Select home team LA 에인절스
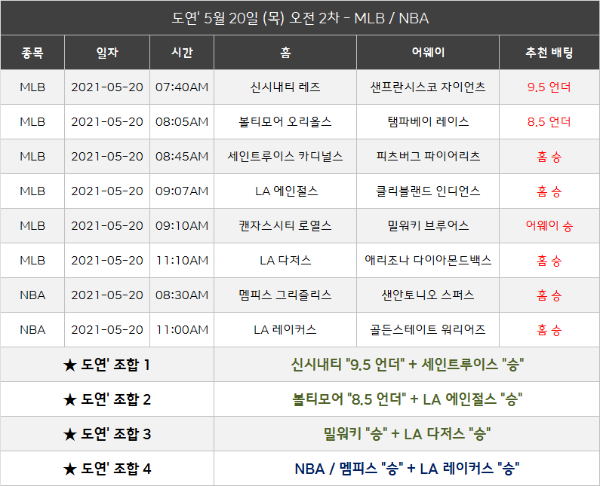The image size is (600, 486). point(287,191)
